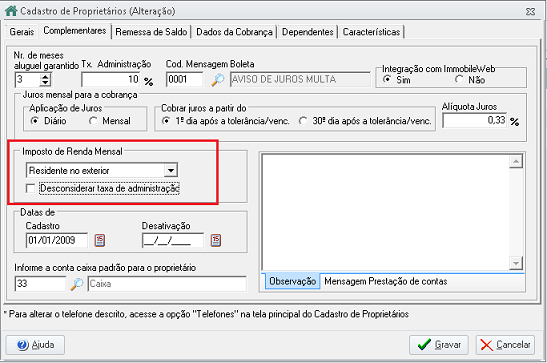Click the house icon in title bar
The height and width of the screenshot is (363, 547).
coord(11,10)
